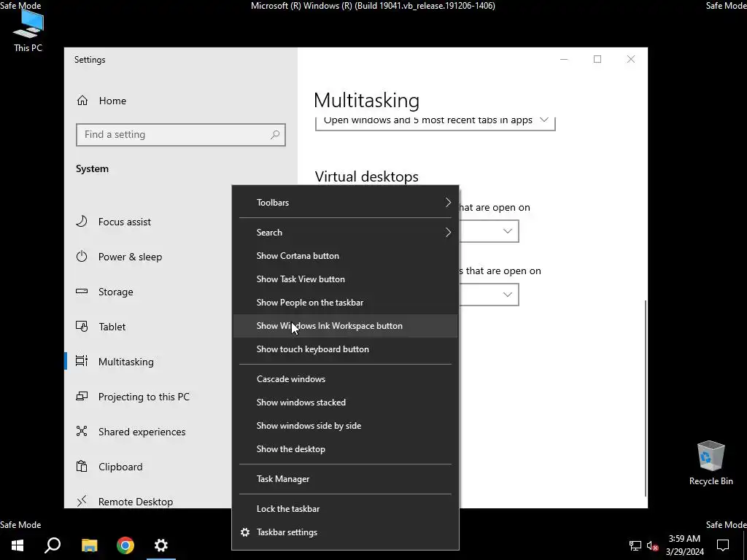Viewport: 747px width, 560px height.
Task: Open Tablet settings page
Action: 147,327
